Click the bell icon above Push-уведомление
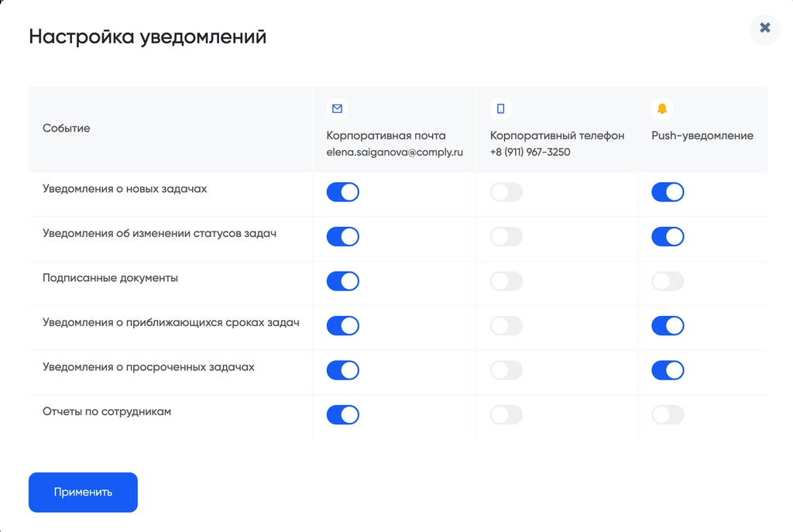Screen dimensions: 793x532 click(x=662, y=108)
